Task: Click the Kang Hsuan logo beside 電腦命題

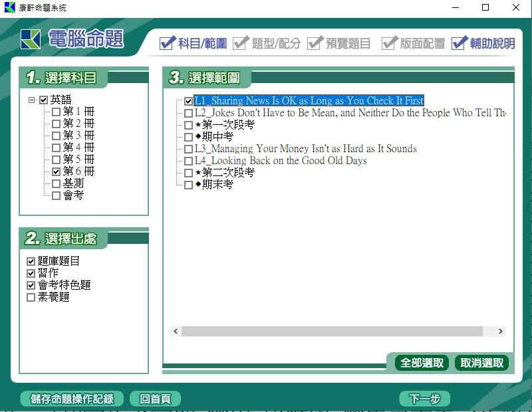Action: tap(31, 39)
